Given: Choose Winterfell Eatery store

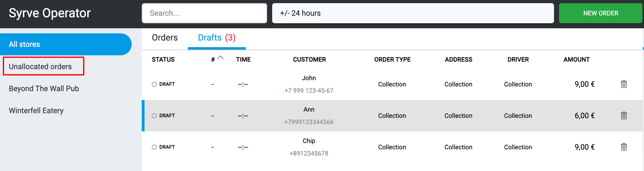Looking at the screenshot, I should 36,111.
